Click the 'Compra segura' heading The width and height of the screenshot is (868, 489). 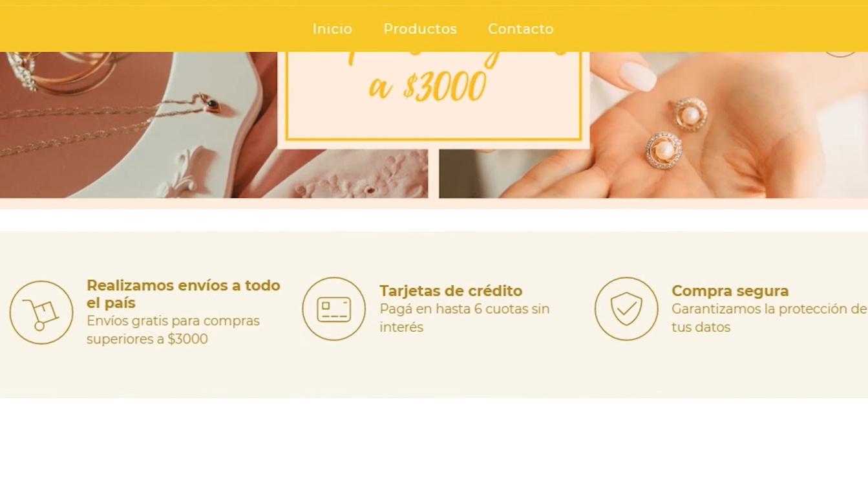[x=730, y=291]
